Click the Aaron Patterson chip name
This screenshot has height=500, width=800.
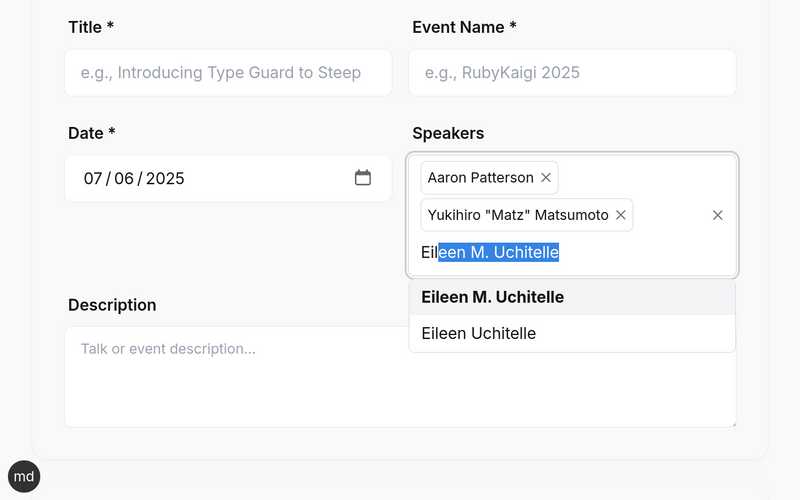pos(480,178)
